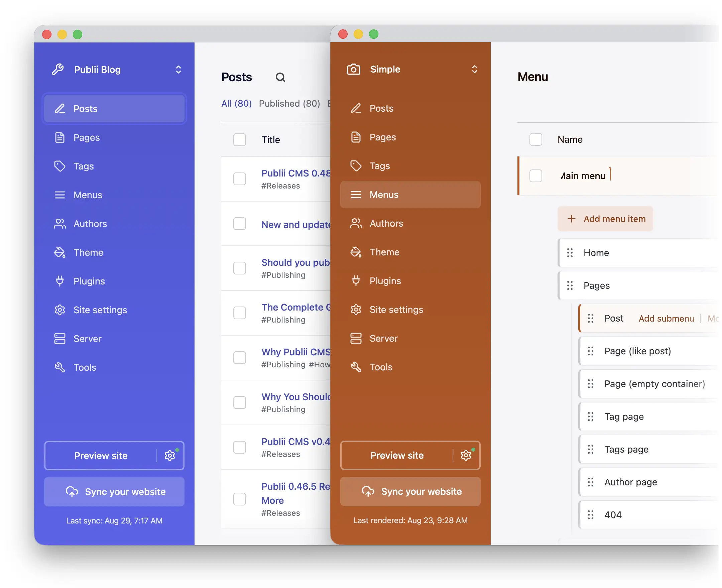Screen dimensions: 722x588
Task: Click the server icon in the orange sidebar
Action: click(x=356, y=338)
